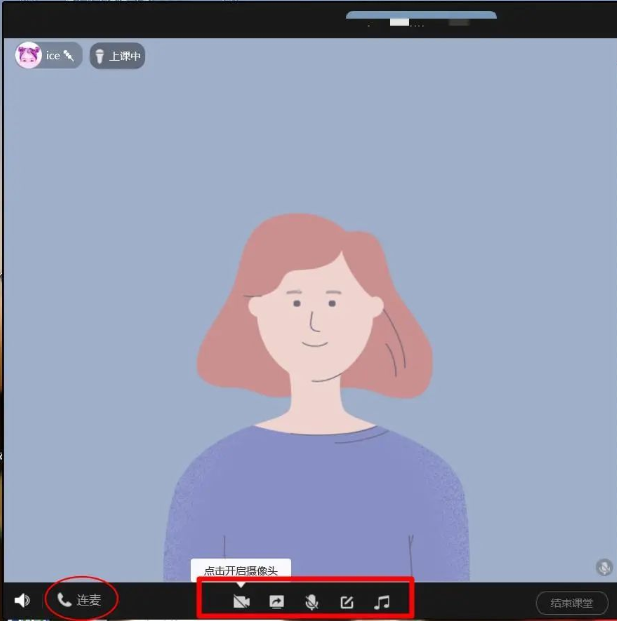The width and height of the screenshot is (617, 624).
Task: Click the 连麦 button
Action: pyautogui.click(x=81, y=601)
